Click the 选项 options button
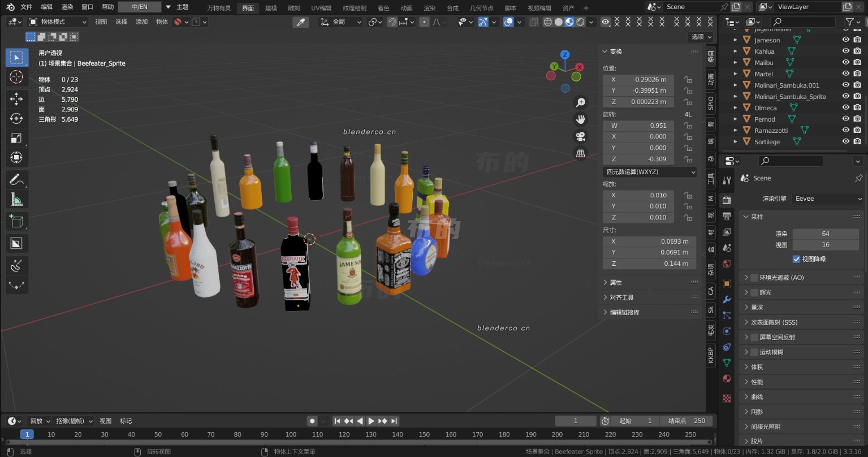 click(x=701, y=37)
